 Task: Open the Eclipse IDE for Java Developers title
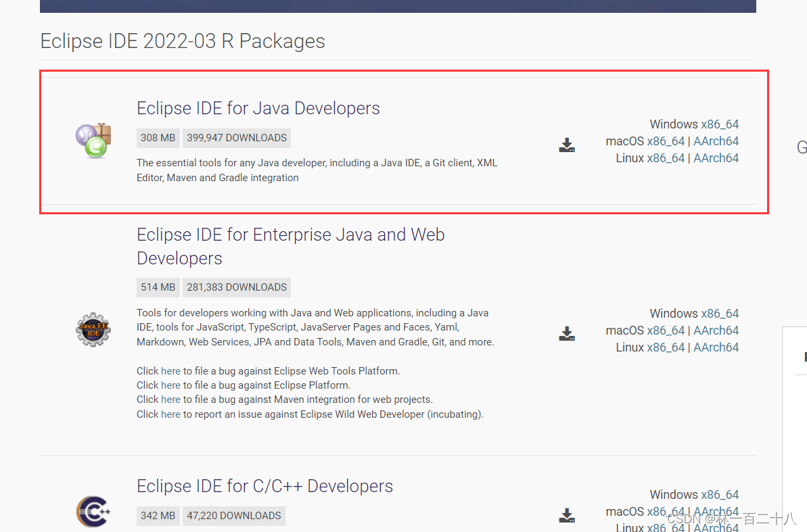[258, 109]
